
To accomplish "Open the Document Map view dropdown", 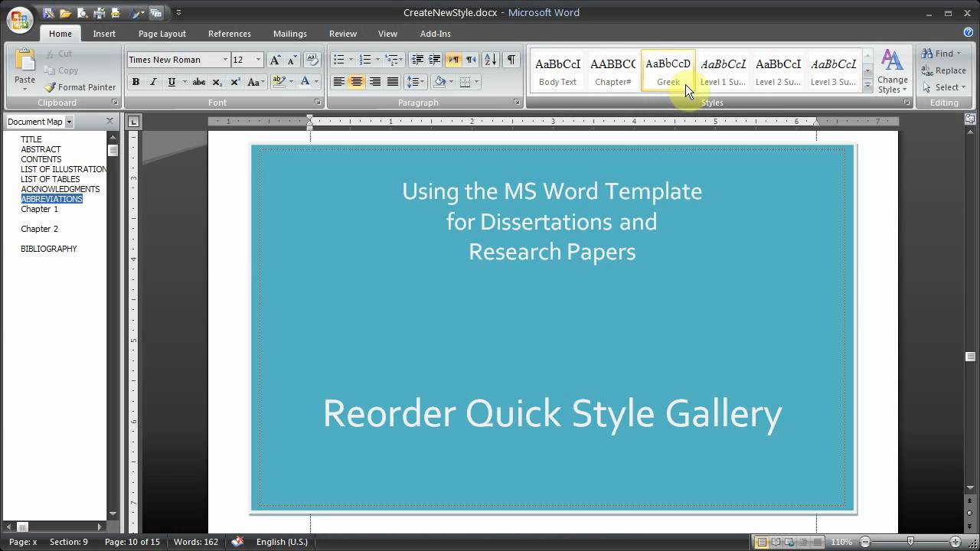I will coord(69,122).
